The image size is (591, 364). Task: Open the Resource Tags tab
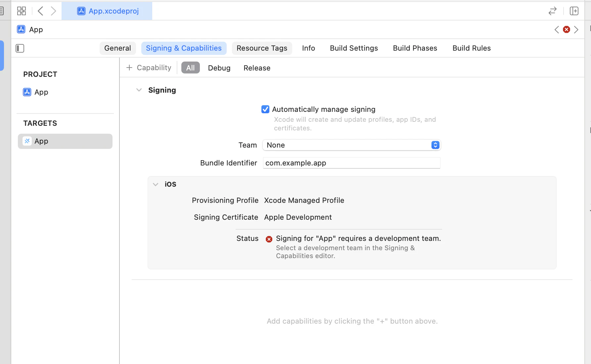coord(262,48)
